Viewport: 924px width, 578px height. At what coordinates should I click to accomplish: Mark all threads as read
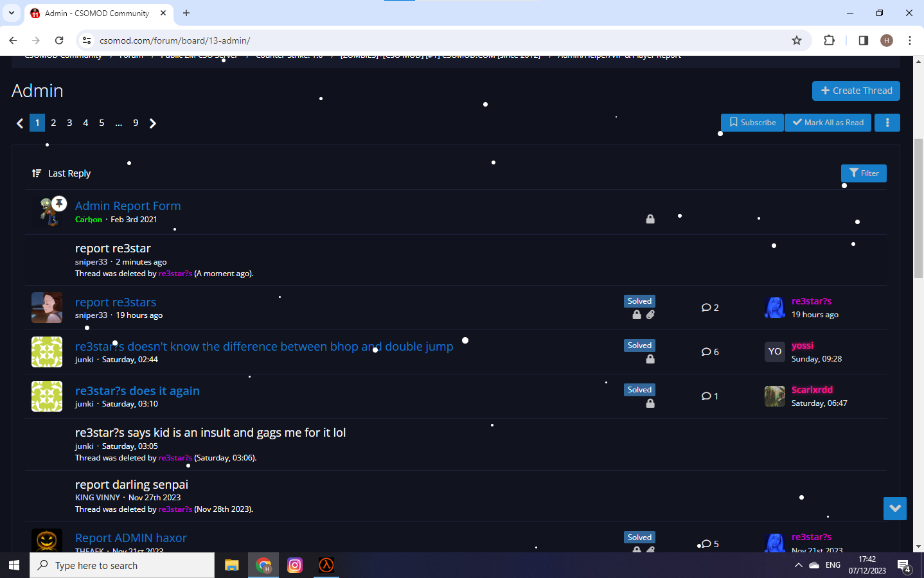tap(828, 123)
